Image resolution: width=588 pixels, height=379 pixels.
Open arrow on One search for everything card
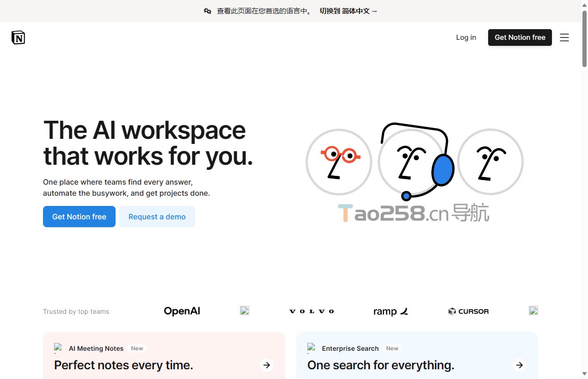520,365
